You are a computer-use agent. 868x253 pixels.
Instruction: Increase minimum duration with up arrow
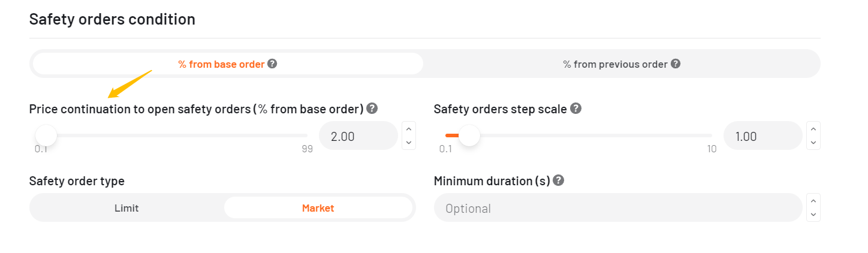pos(813,200)
